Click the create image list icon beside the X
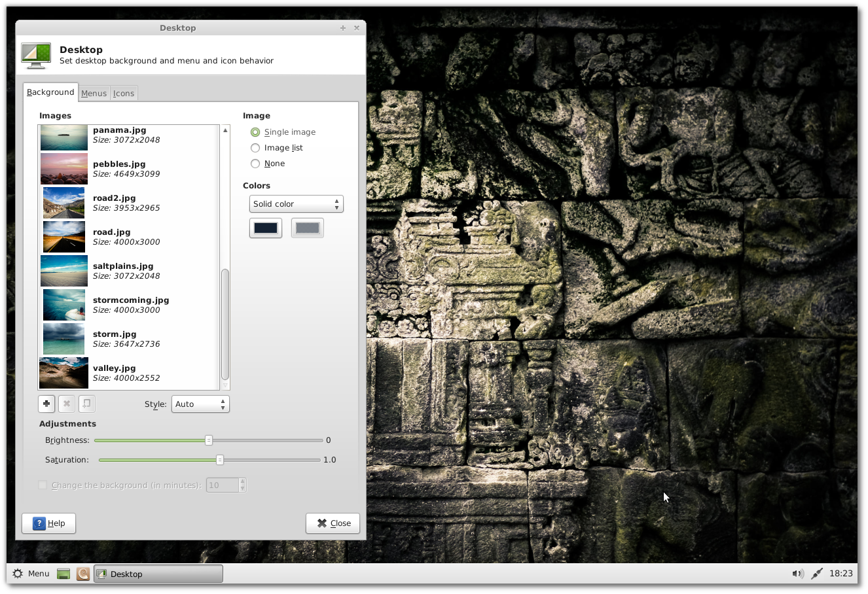Screen dimensions: 868x594 point(86,404)
